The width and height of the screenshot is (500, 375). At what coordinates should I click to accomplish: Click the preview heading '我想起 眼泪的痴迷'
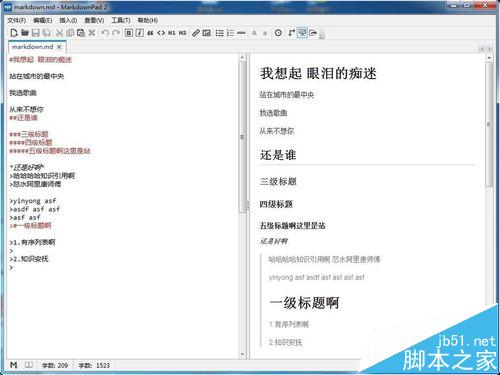318,73
